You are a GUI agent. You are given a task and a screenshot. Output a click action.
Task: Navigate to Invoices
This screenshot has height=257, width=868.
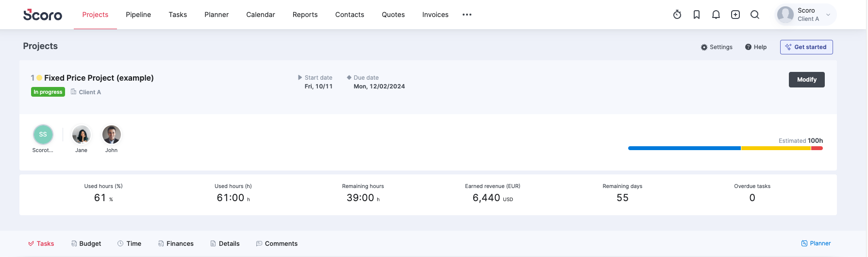(x=435, y=15)
